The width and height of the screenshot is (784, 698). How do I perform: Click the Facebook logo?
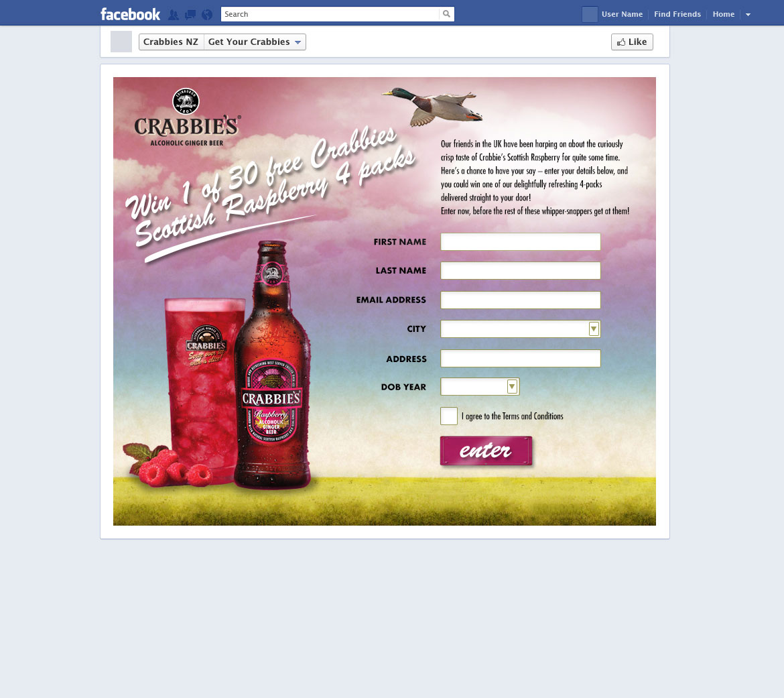pyautogui.click(x=130, y=14)
